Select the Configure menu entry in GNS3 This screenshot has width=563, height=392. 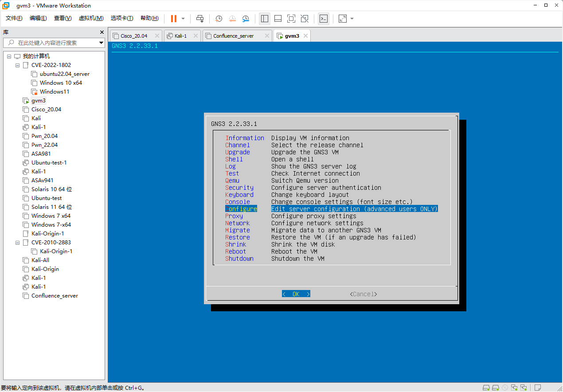tap(241, 208)
